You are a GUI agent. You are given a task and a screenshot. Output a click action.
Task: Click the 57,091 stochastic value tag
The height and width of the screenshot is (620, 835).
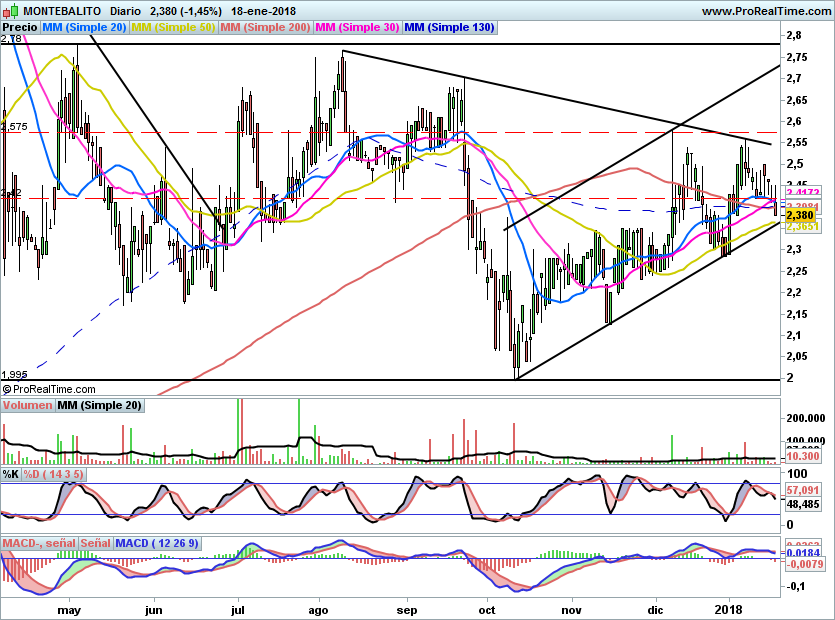coord(803,491)
